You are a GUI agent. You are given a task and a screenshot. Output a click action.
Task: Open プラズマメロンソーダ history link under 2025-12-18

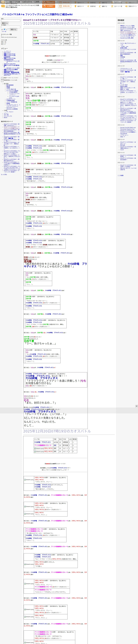coord(126,69)
